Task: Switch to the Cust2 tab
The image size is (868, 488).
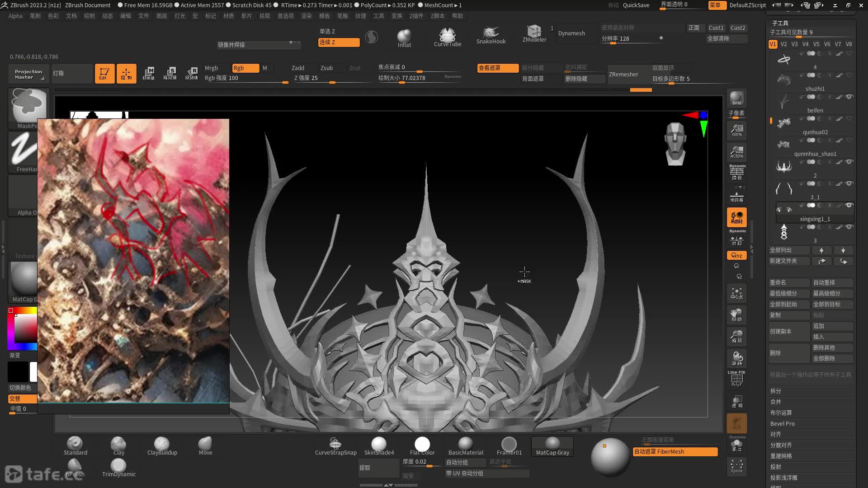Action: pos(738,28)
